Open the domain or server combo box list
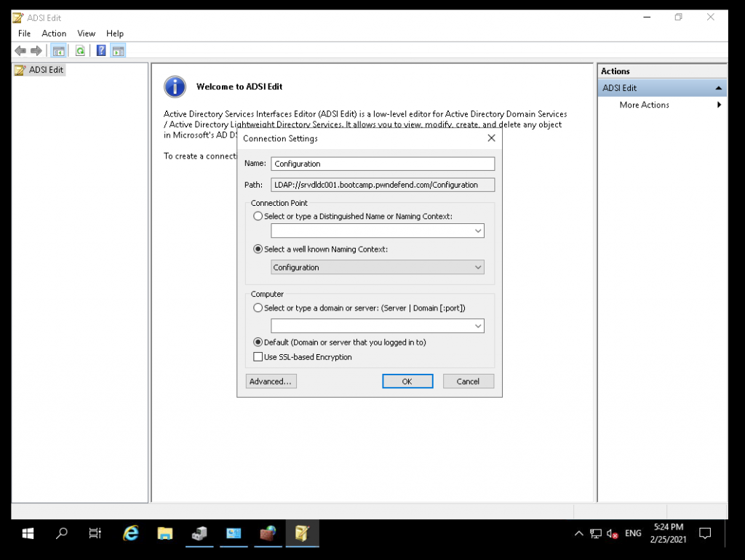The image size is (745, 560). 477,327
